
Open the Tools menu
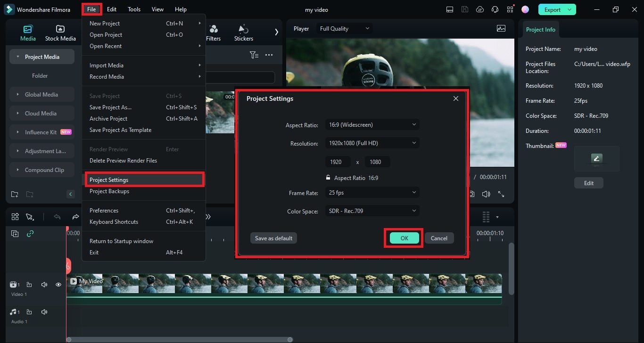click(134, 9)
